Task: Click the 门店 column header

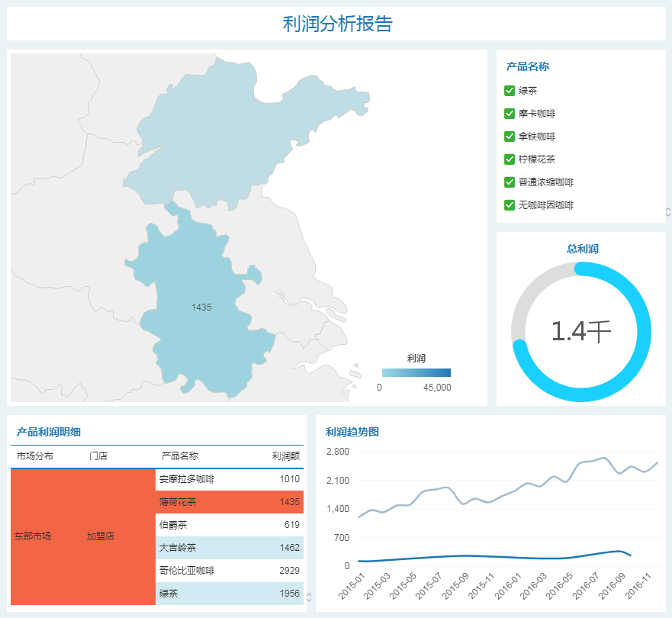Action: 98,456
